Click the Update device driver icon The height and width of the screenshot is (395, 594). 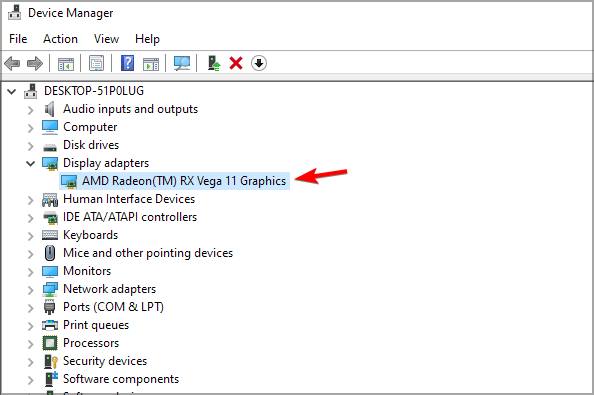point(214,63)
